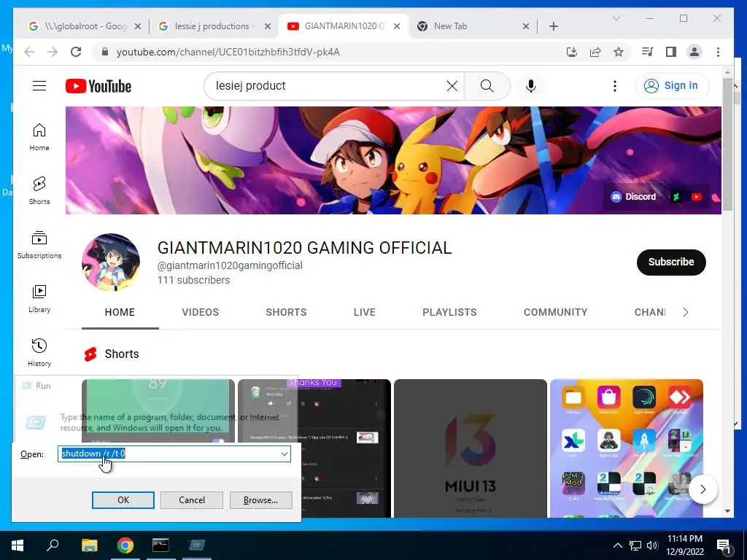
Task: Switch to channel LIVE tab
Action: pos(365,312)
